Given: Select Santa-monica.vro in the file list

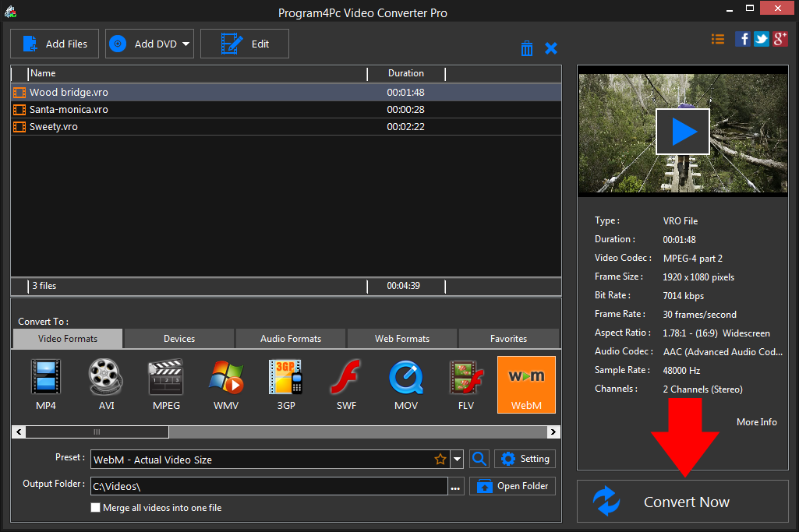Looking at the screenshot, I should click(x=69, y=110).
